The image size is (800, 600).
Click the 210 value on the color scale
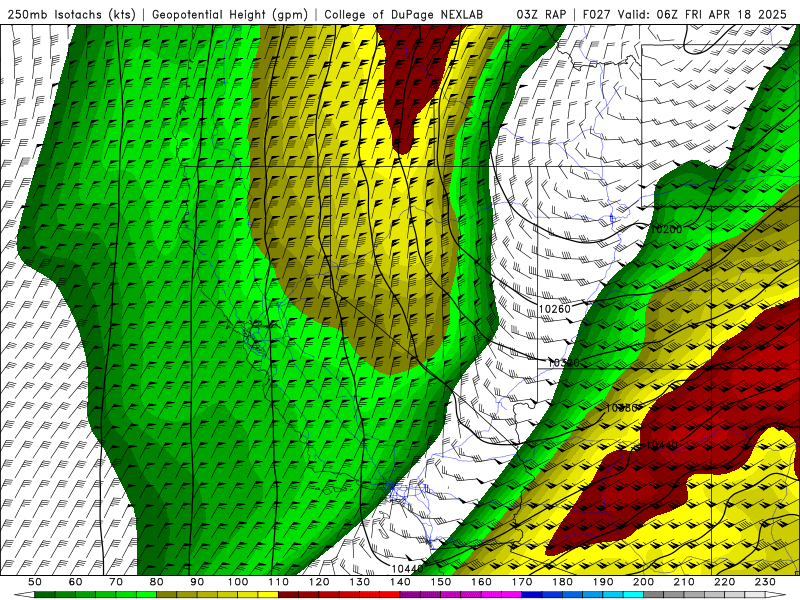coord(684,582)
